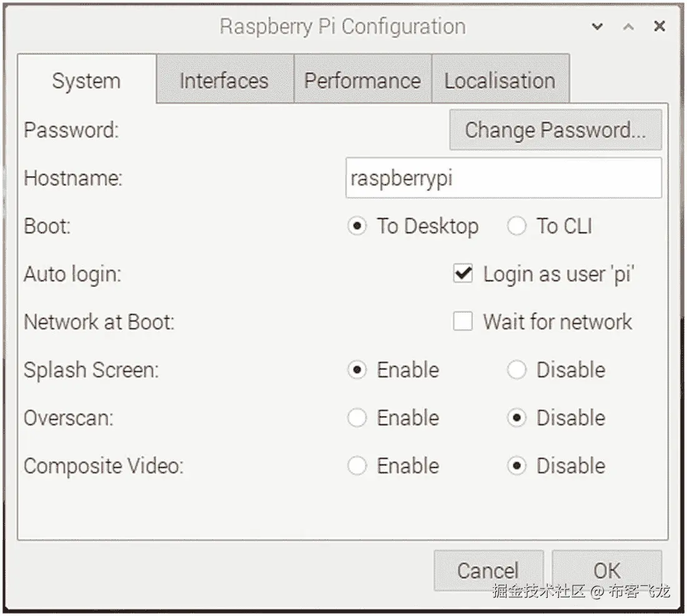
Task: Open the Performance tab
Action: pos(362,80)
